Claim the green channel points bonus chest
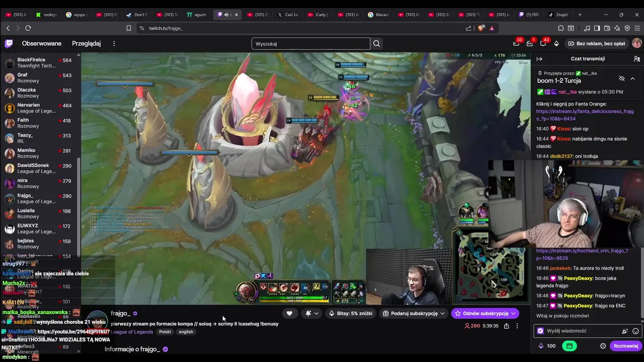 point(569,346)
